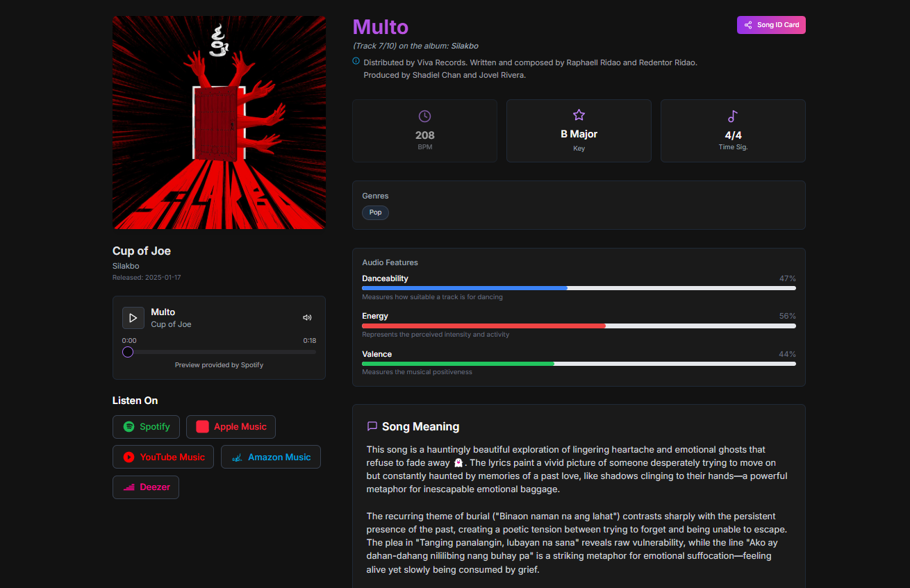
Task: Click the Audio Features label
Action: point(390,262)
